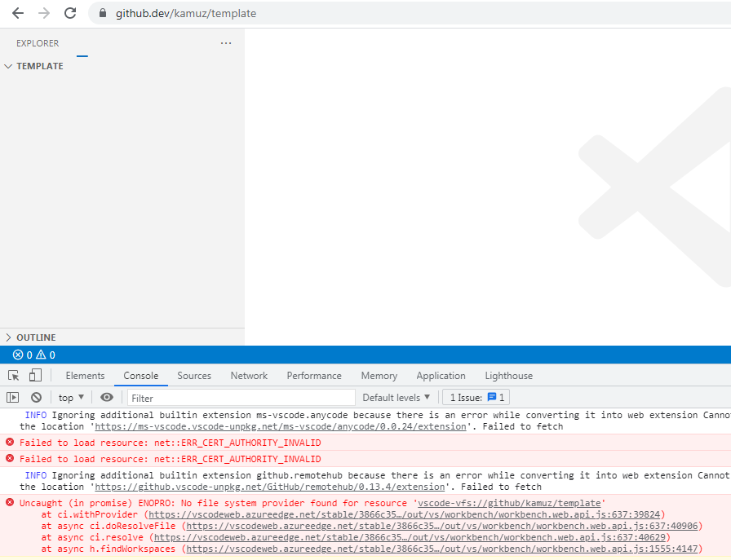Screen dimensions: 731x560
Task: Switch to the Network tab
Action: pos(249,376)
